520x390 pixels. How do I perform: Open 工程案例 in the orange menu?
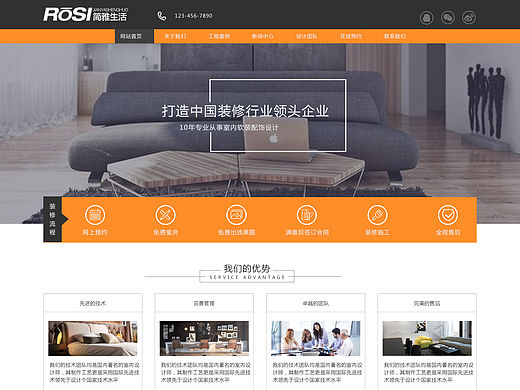click(219, 36)
